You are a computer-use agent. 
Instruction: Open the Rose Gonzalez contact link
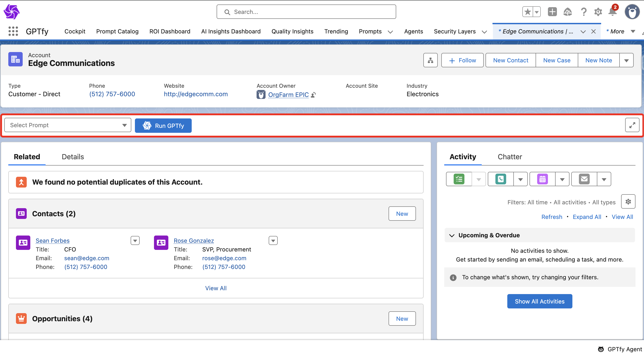point(193,241)
